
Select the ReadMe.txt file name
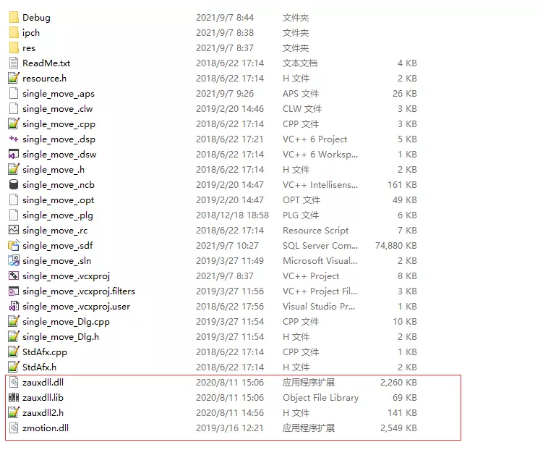[46, 63]
